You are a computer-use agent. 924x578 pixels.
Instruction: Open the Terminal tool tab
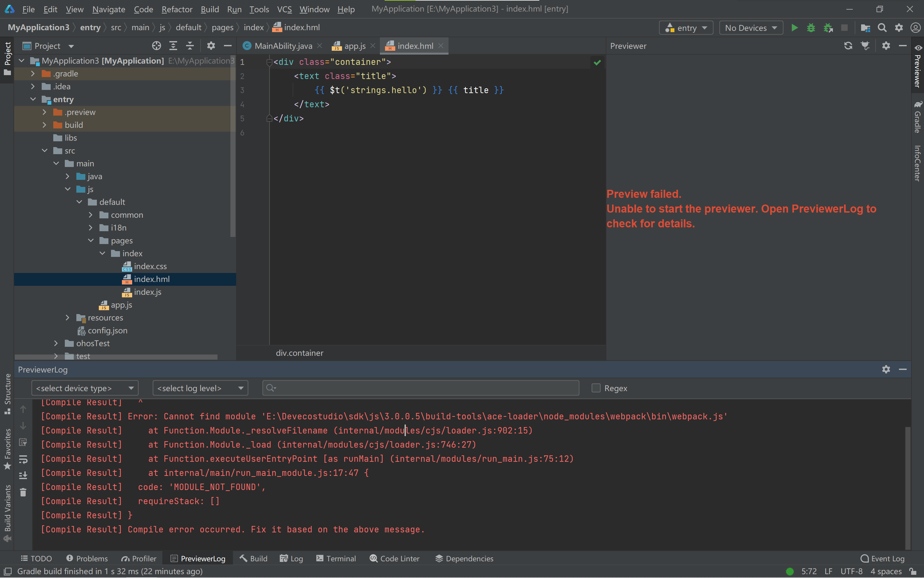click(336, 558)
